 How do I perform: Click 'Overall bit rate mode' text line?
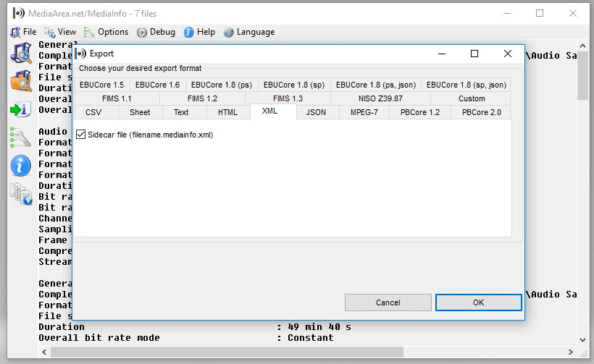tap(99, 338)
